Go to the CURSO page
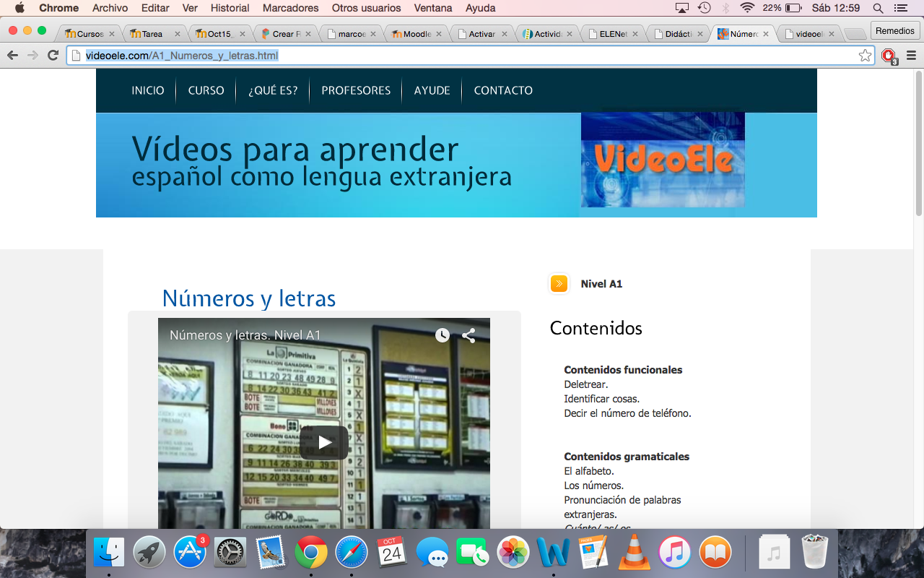 pyautogui.click(x=206, y=90)
